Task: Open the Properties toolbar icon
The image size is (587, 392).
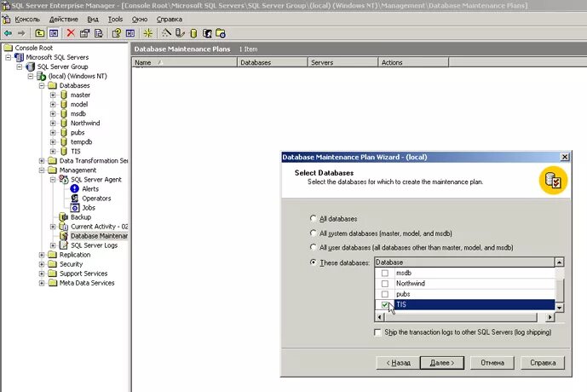Action: [x=84, y=33]
